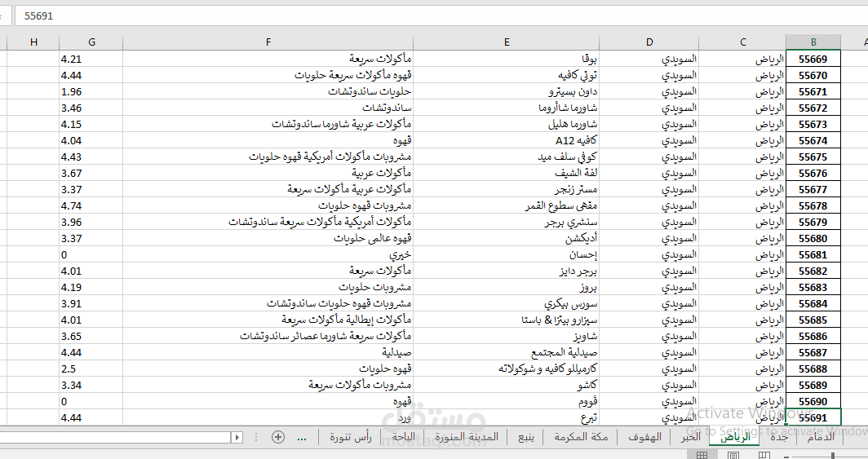
Task: Adjust the zoom slider in the status bar
Action: tap(833, 455)
